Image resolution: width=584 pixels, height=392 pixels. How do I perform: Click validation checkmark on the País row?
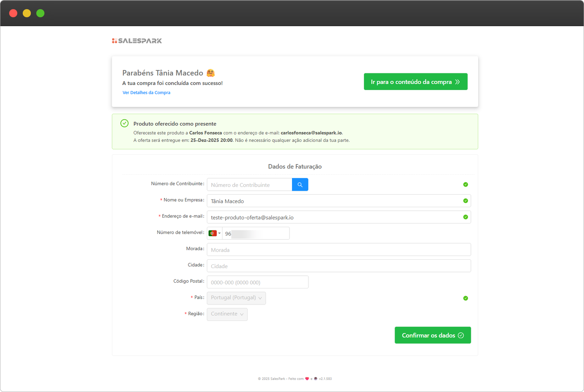coord(465,298)
